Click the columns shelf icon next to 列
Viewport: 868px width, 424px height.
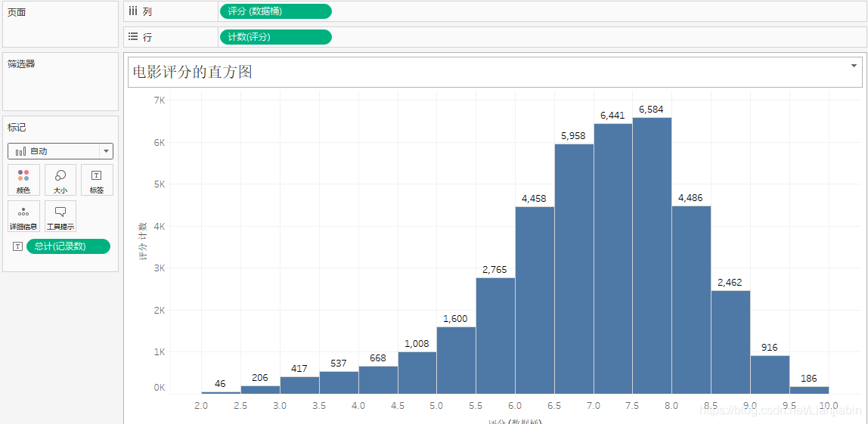coord(133,11)
